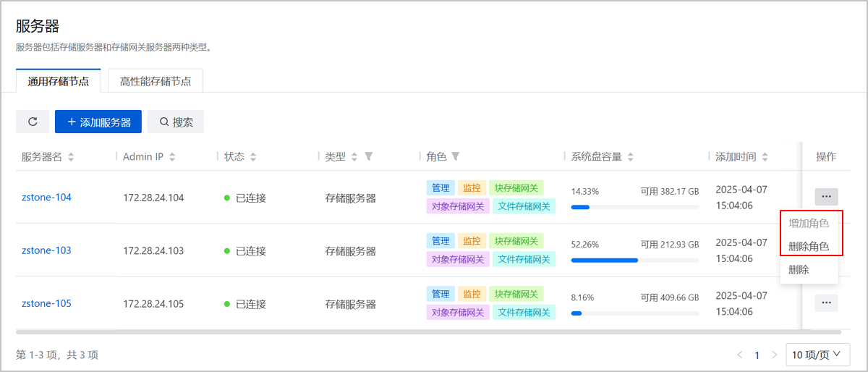Open server link zstone-103
The height and width of the screenshot is (372, 868).
pos(46,250)
